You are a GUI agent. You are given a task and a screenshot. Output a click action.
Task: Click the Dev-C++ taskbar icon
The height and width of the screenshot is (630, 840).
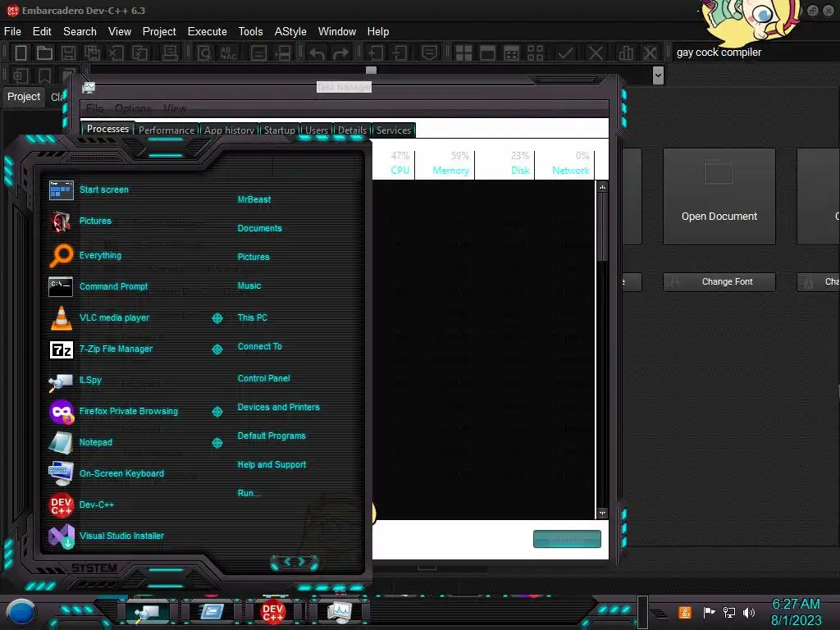tap(272, 612)
